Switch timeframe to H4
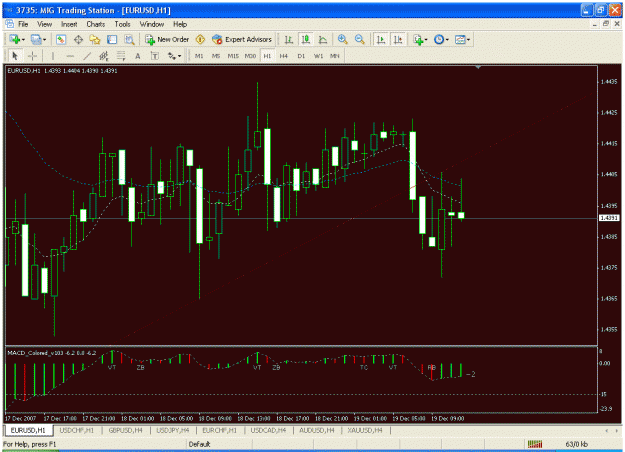The width and height of the screenshot is (625, 452). [283, 56]
